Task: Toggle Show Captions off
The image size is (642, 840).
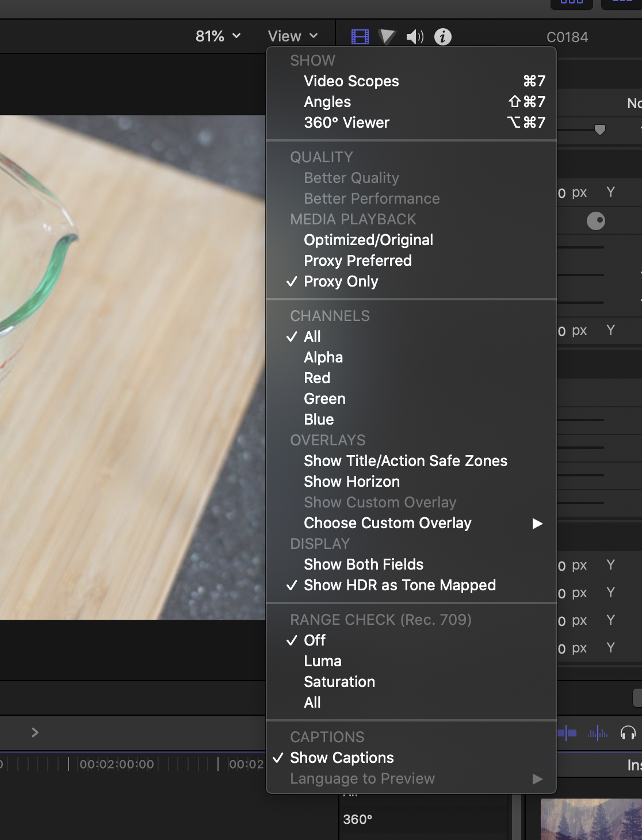Action: [411, 758]
